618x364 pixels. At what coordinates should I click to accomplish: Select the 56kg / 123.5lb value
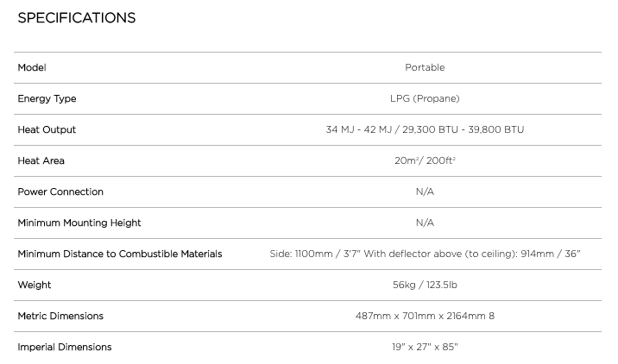pos(425,285)
